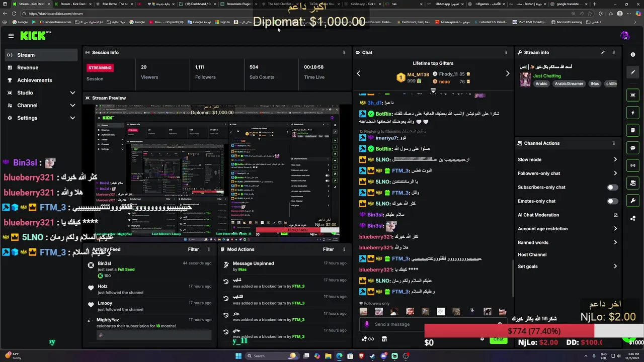Click the info circle icon in right rail
Image resolution: width=644 pixels, height=362 pixels.
click(633, 55)
